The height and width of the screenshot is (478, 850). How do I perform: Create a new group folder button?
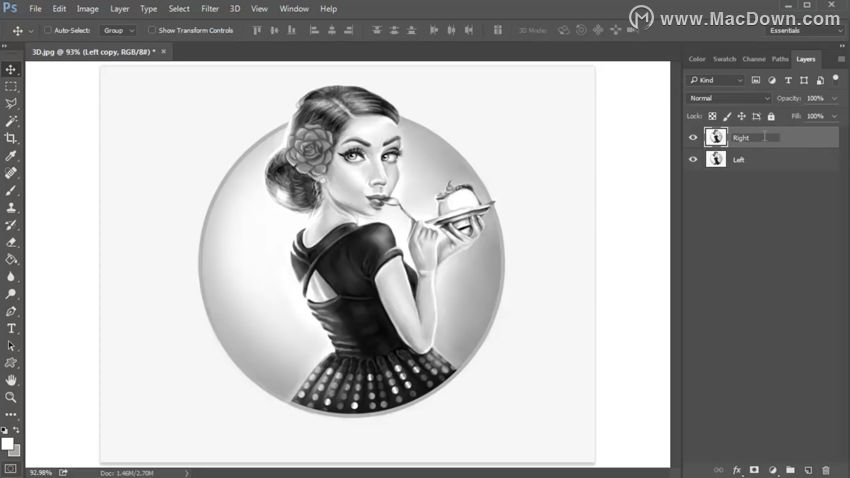pyautogui.click(x=790, y=470)
